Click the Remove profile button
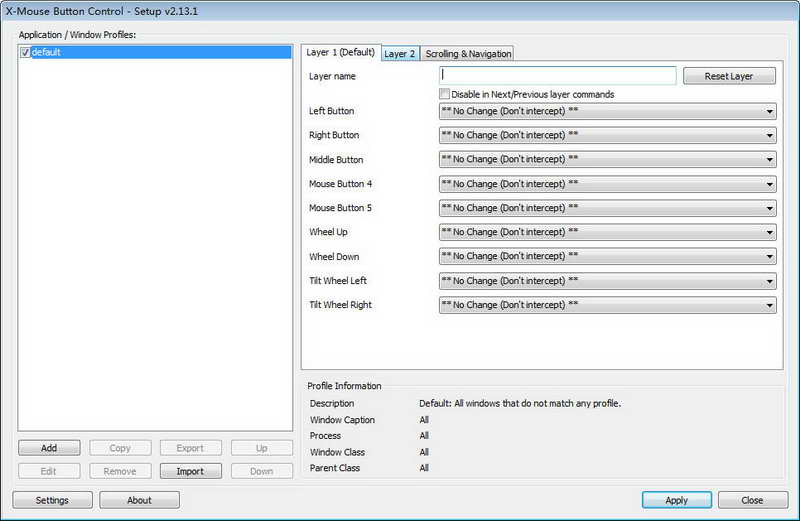 coord(120,471)
